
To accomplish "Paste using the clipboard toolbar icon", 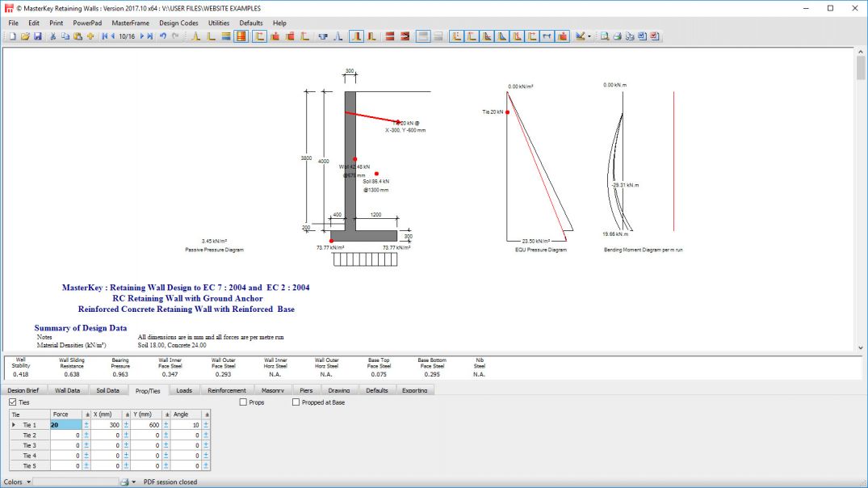I will [x=78, y=36].
